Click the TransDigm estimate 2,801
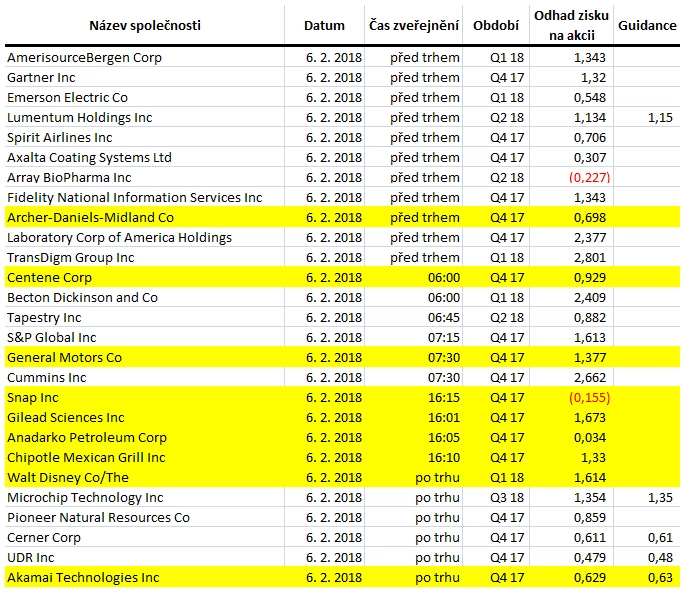 tap(590, 258)
